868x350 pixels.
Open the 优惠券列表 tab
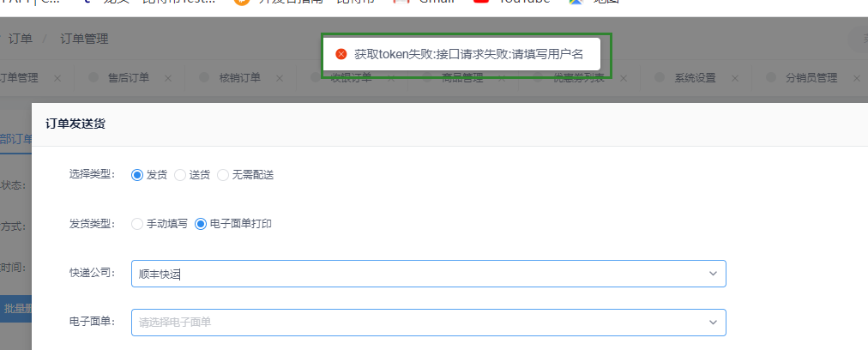(578, 78)
